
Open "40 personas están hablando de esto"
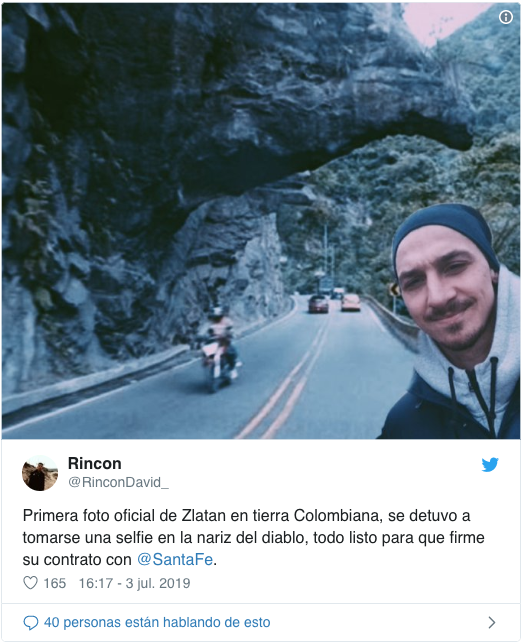(x=157, y=622)
